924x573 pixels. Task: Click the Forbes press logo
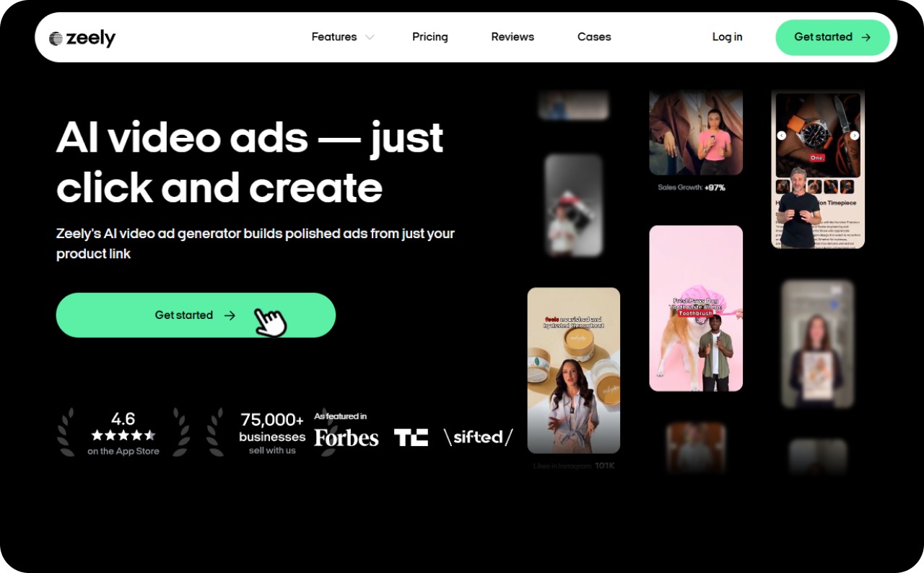coord(346,436)
